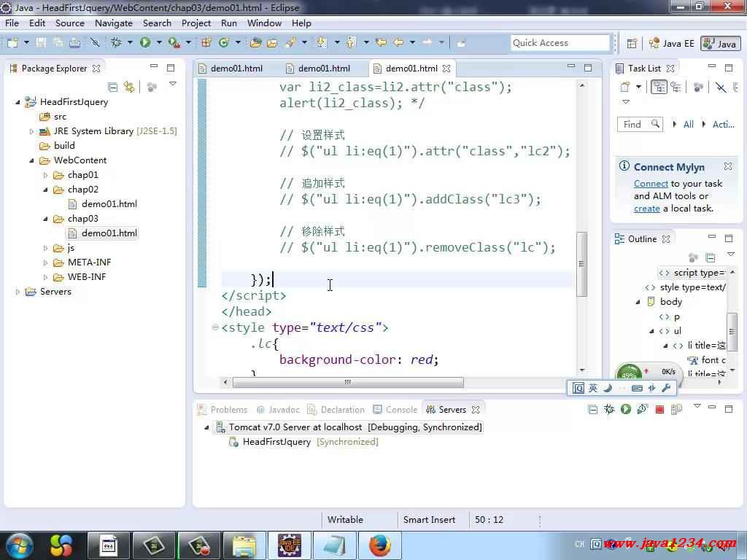This screenshot has height=560, width=747.
Task: Select demo01.html under chap02 folder
Action: [104, 204]
